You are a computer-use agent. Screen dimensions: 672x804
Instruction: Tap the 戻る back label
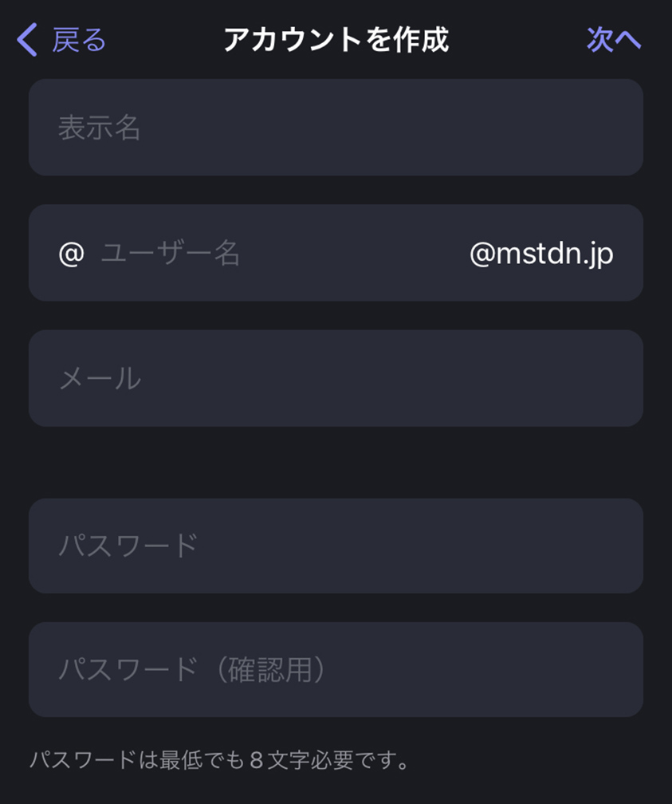click(79, 40)
